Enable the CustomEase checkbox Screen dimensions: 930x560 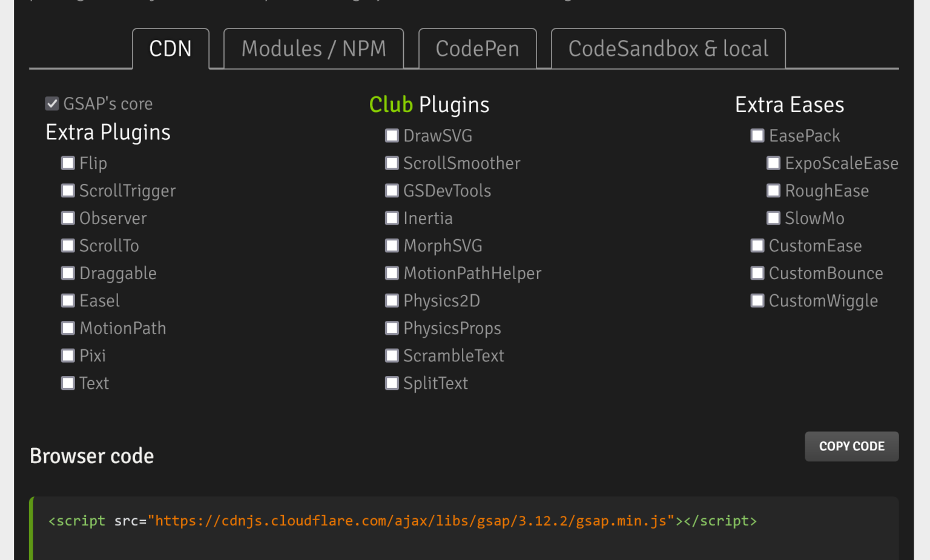point(757,246)
